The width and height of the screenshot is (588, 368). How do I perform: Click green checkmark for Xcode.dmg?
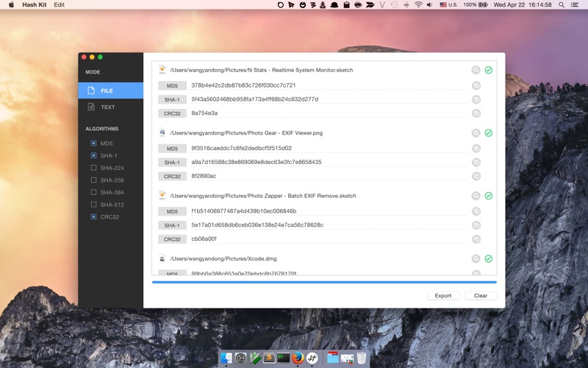(489, 259)
